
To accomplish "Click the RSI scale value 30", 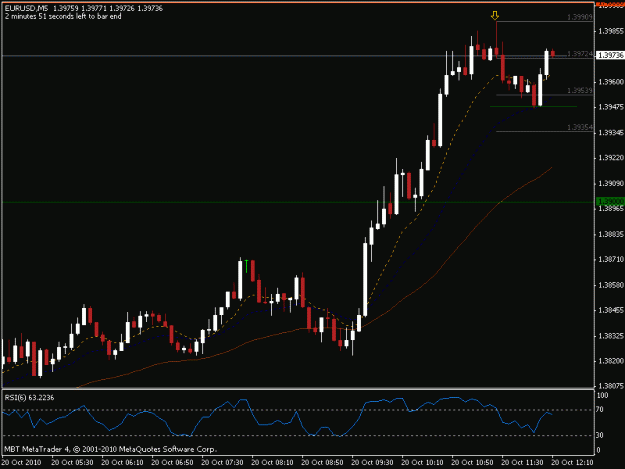I will [x=600, y=435].
